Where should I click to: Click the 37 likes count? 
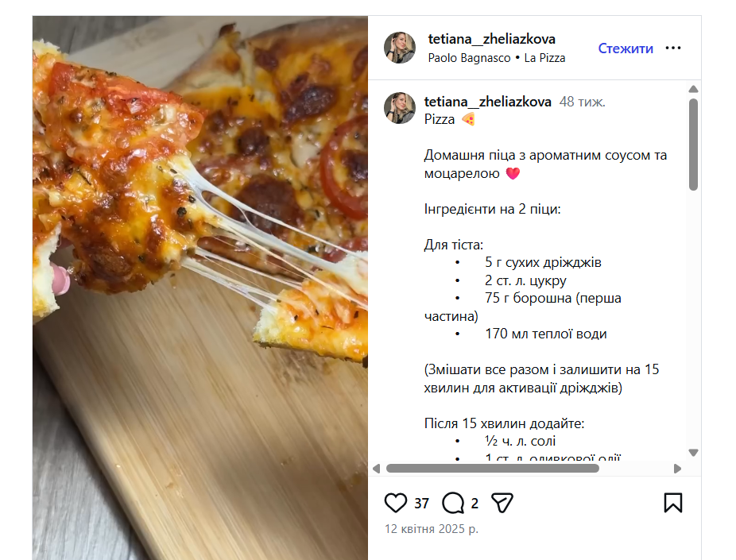[421, 504]
